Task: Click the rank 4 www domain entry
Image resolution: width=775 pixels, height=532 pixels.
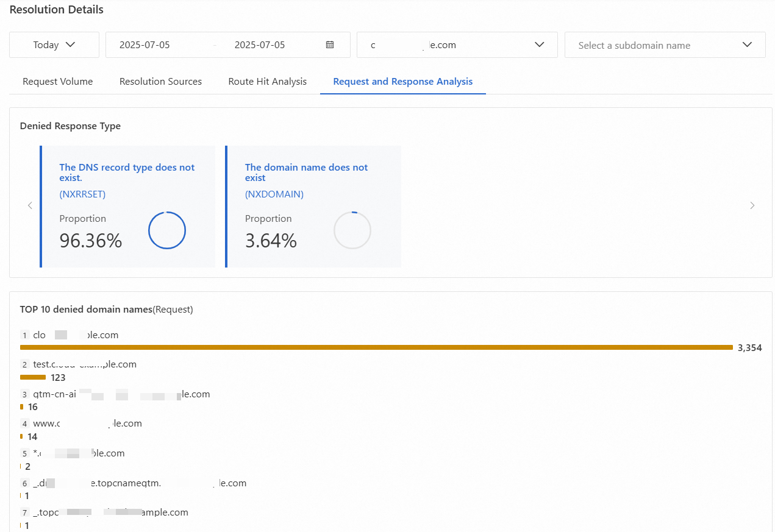Action: [x=87, y=424]
